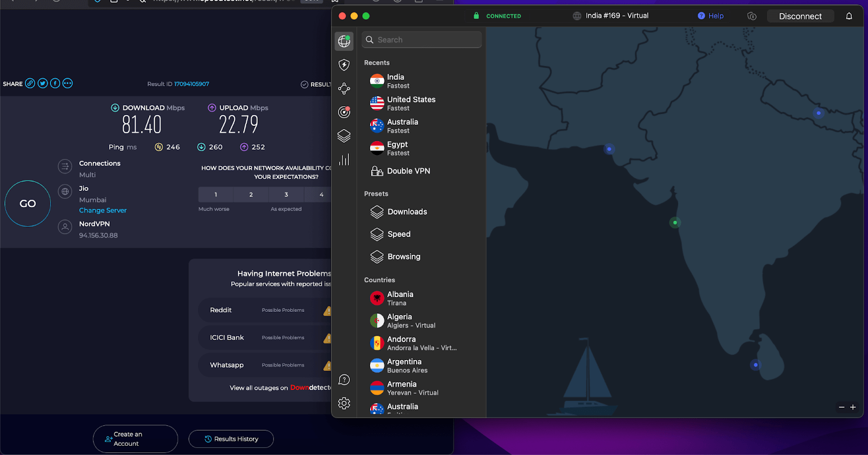Select Egypt from Recents

coord(420,148)
